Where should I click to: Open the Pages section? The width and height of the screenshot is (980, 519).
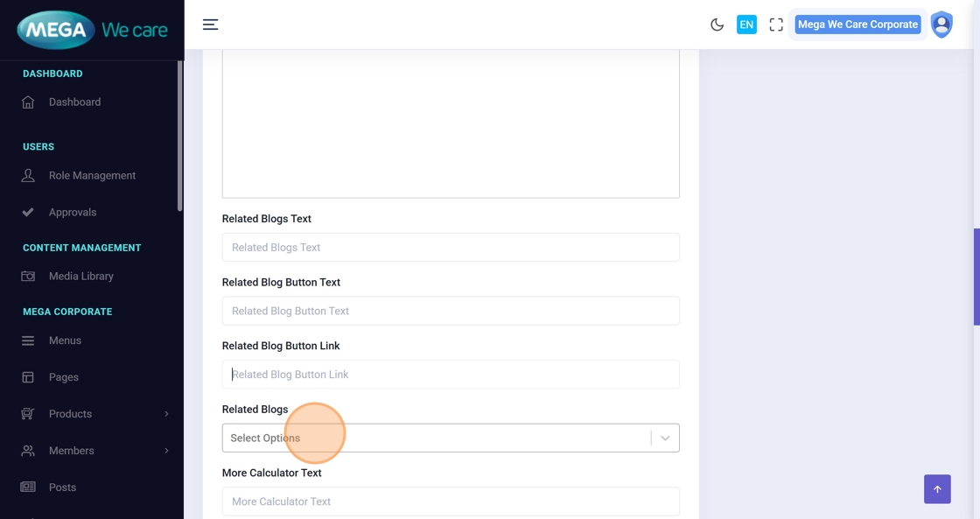pos(64,377)
